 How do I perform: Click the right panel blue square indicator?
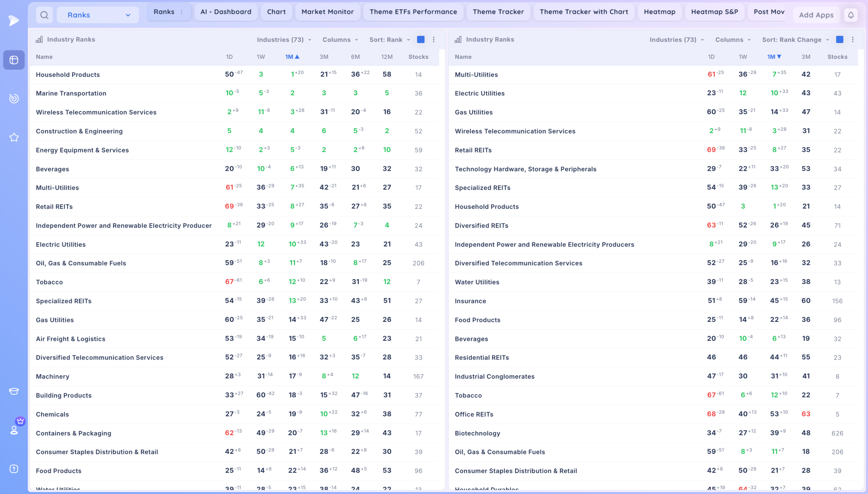[x=840, y=40]
